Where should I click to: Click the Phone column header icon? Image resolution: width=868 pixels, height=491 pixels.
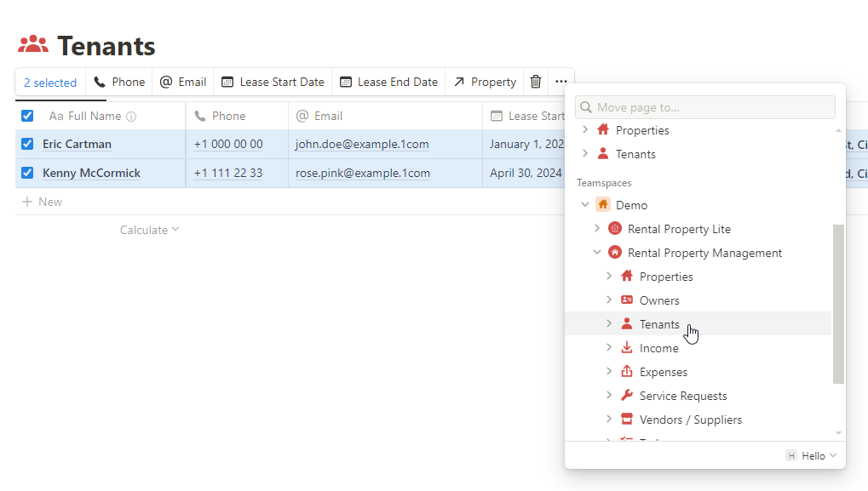[x=200, y=116]
